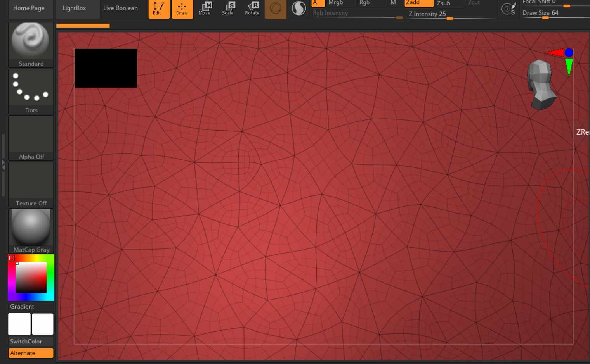This screenshot has height=364, width=590.
Task: Click the Draw Size slider
Action: coord(555,14)
